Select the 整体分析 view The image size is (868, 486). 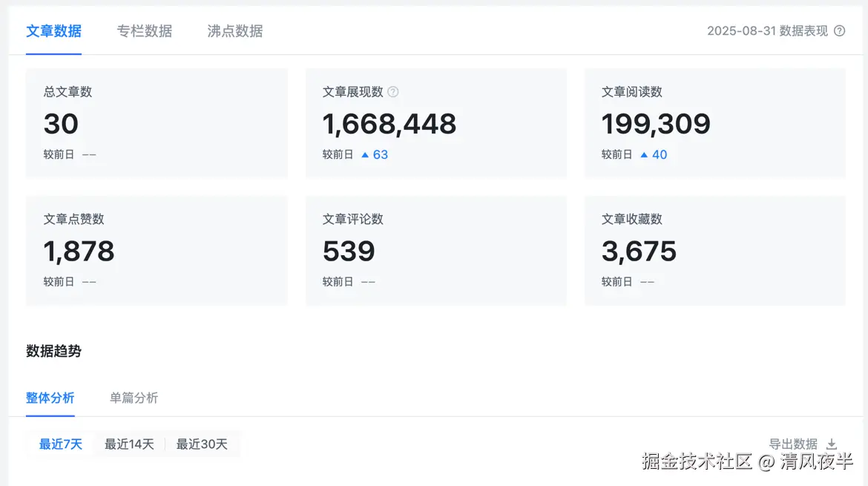pos(50,398)
